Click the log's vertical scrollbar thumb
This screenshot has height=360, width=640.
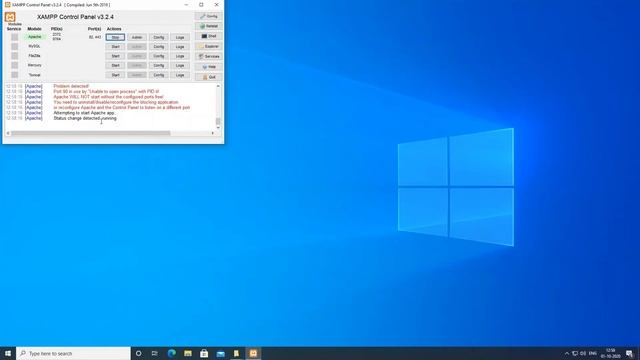[x=218, y=121]
